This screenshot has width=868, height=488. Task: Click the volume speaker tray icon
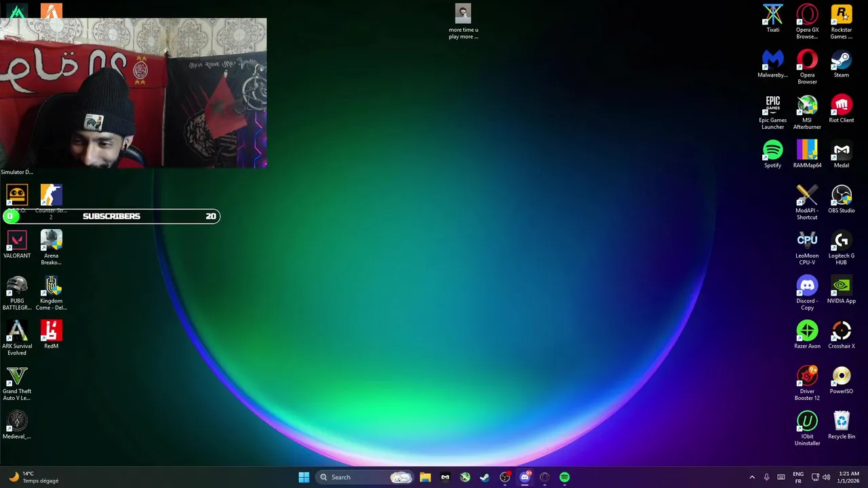[826, 477]
